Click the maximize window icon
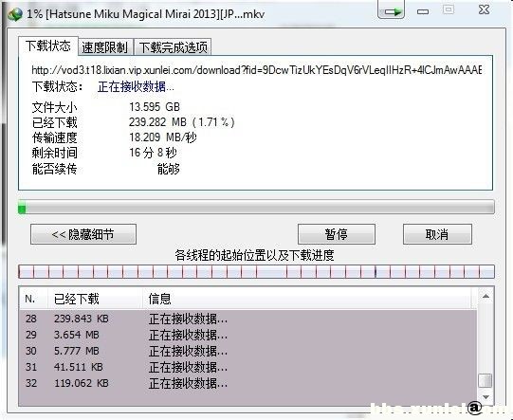 pyautogui.click(x=449, y=9)
